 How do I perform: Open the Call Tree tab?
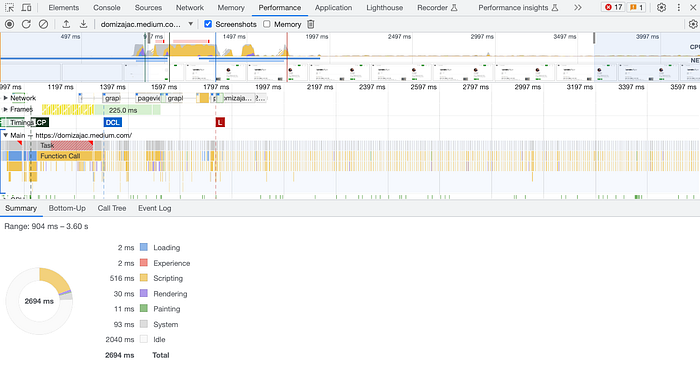click(x=112, y=208)
